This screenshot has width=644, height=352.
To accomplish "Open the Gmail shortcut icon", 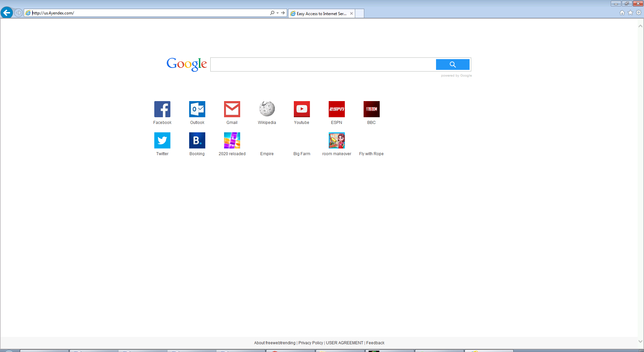I will click(232, 109).
